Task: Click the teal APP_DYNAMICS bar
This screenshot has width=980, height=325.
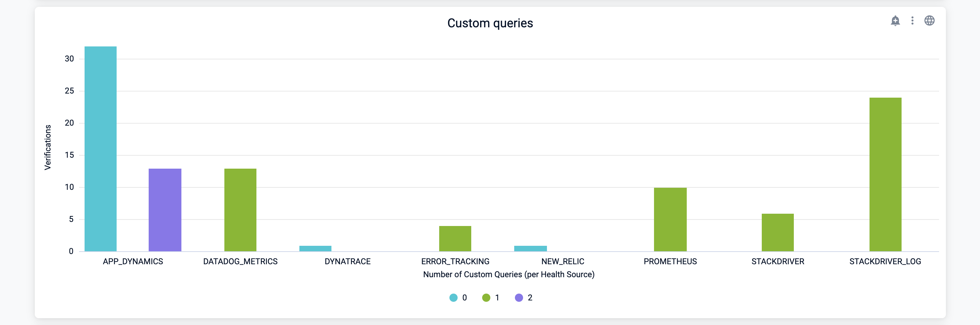Action: pos(101,149)
